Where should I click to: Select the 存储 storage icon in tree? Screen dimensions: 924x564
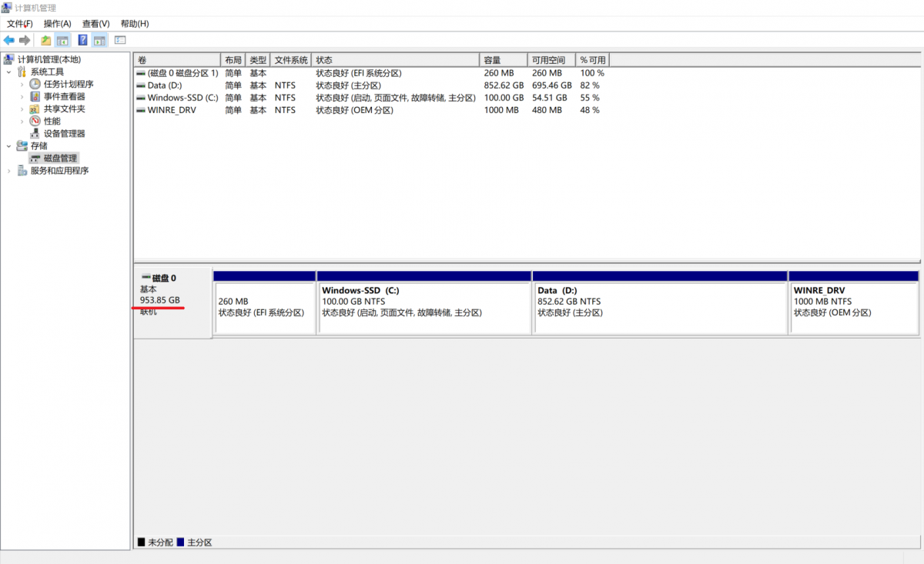click(x=22, y=145)
